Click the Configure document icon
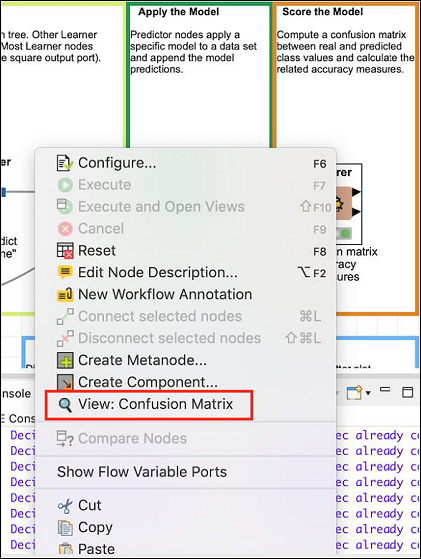 (65, 163)
